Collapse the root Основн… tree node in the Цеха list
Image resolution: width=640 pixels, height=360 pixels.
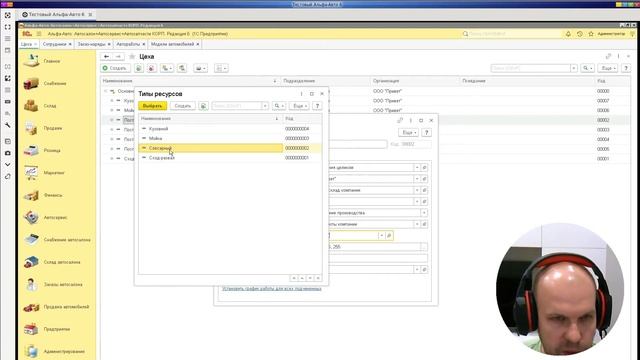point(105,91)
